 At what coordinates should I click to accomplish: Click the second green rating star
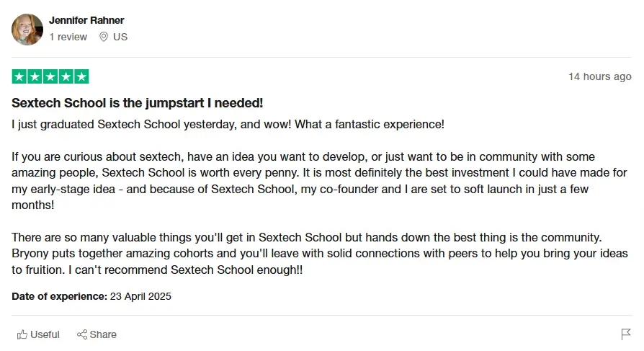35,76
